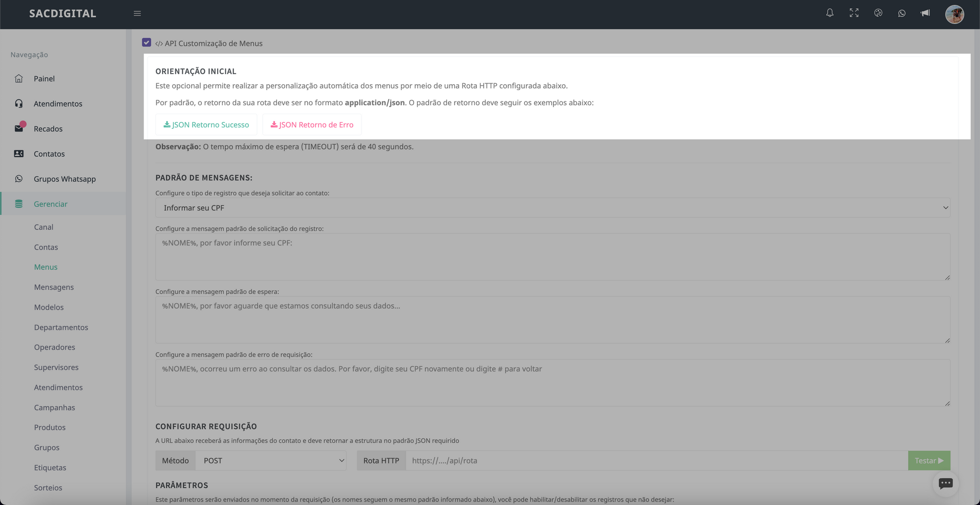Open Grupos Whatsapp in the sidebar

coord(65,179)
